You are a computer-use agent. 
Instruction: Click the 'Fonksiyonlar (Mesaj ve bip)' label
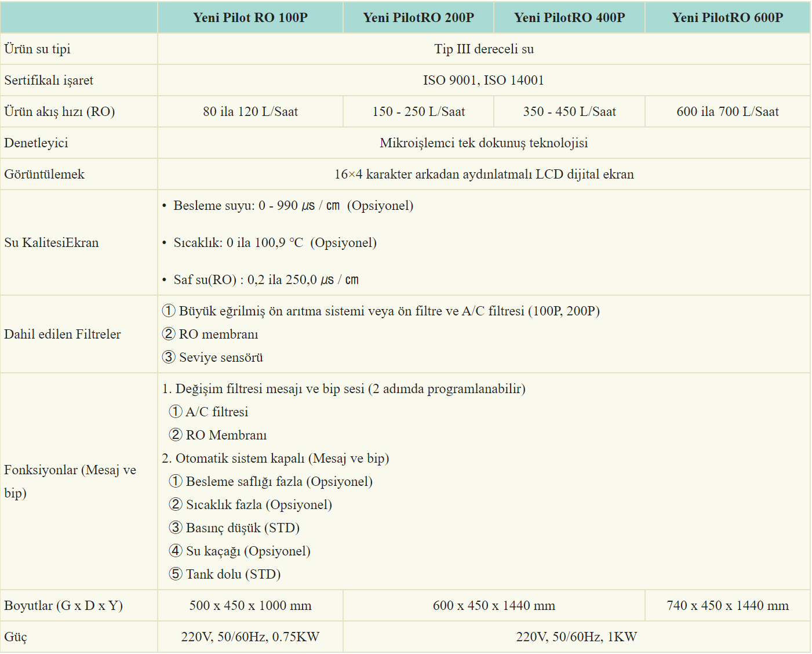pos(70,481)
